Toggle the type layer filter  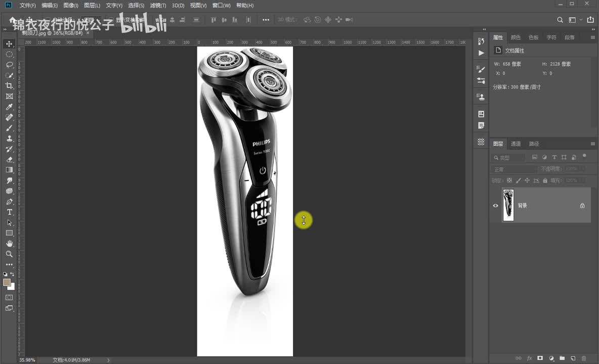click(x=554, y=157)
